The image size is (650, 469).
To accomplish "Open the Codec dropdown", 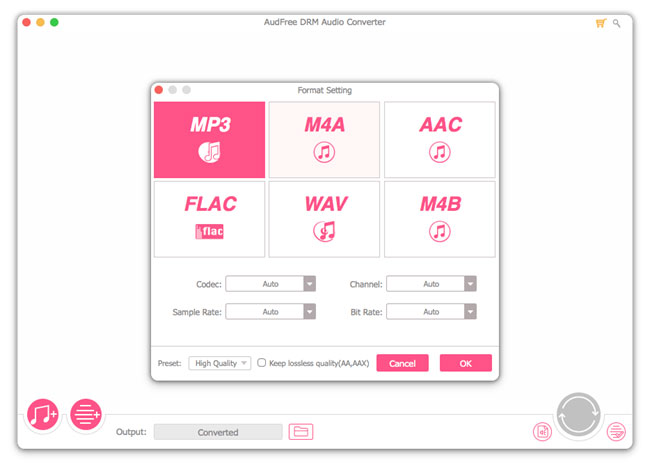I will tap(271, 284).
